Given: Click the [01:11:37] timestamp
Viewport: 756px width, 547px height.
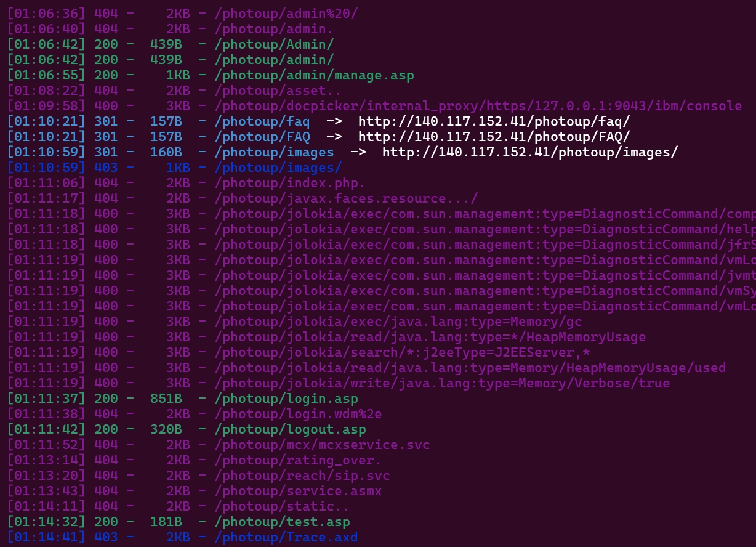Looking at the screenshot, I should (x=47, y=399).
